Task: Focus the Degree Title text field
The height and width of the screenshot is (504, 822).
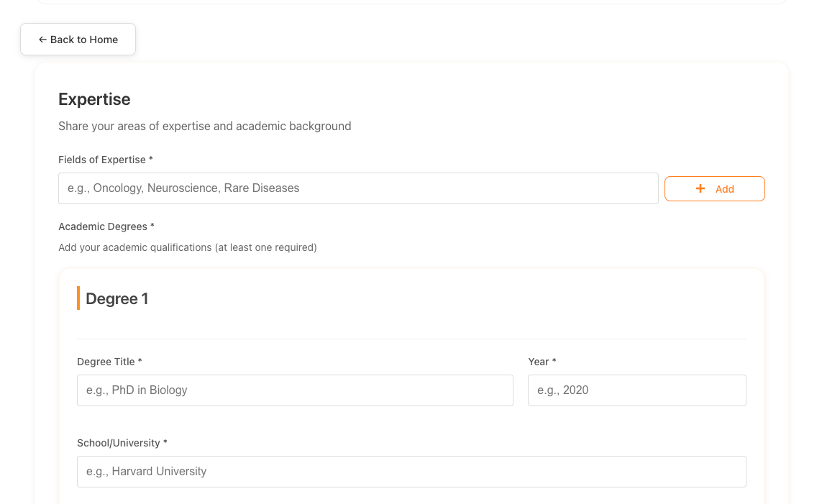Action: coord(295,390)
